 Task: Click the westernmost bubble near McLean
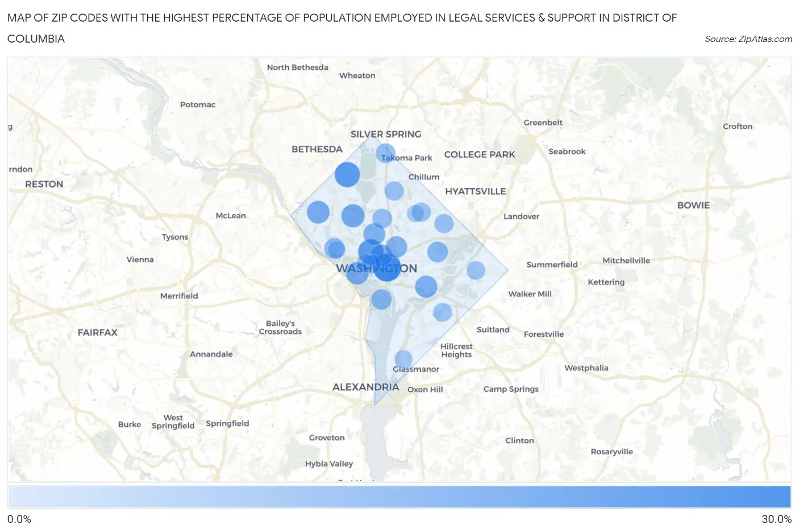coord(318,212)
